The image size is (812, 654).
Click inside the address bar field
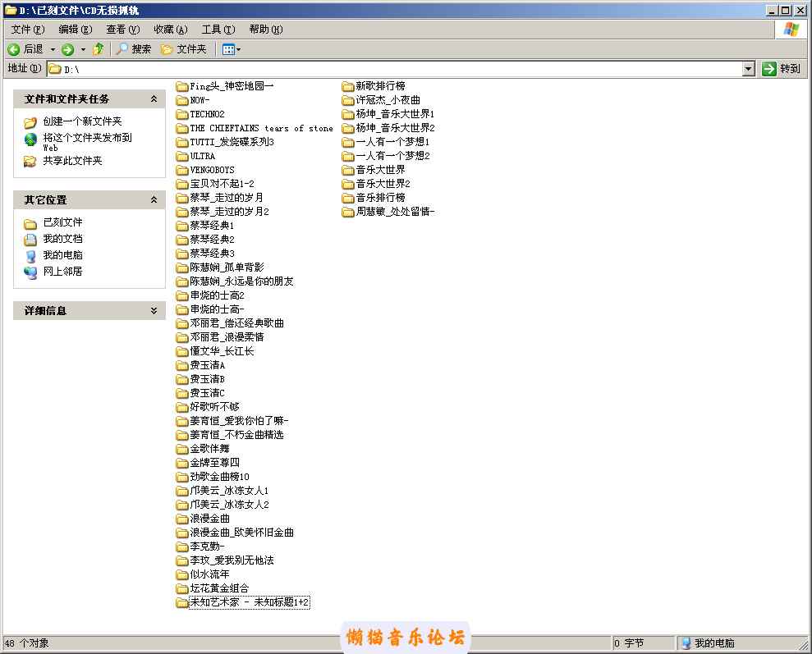(394, 69)
